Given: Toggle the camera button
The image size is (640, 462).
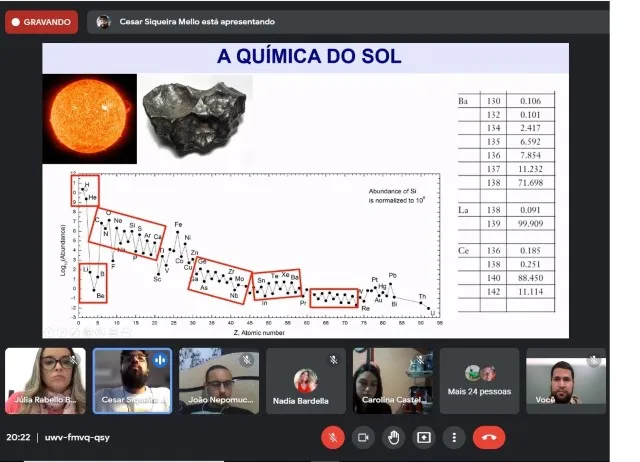Looking at the screenshot, I should (363, 437).
